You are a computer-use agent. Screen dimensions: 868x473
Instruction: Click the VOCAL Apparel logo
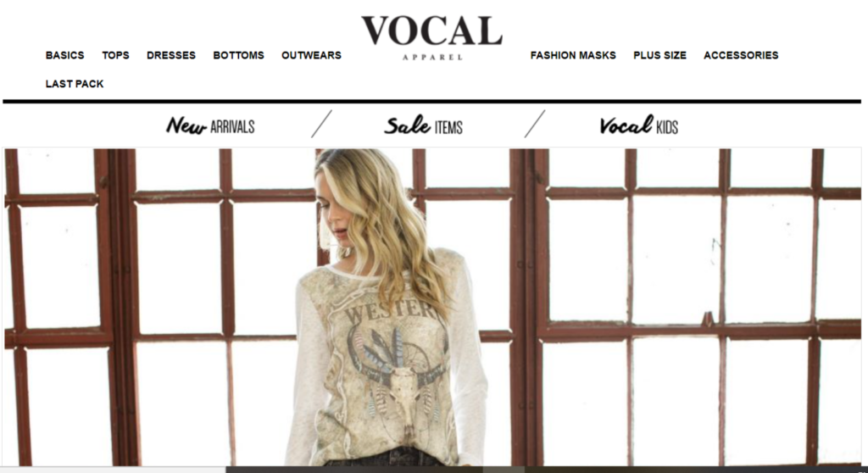[431, 37]
